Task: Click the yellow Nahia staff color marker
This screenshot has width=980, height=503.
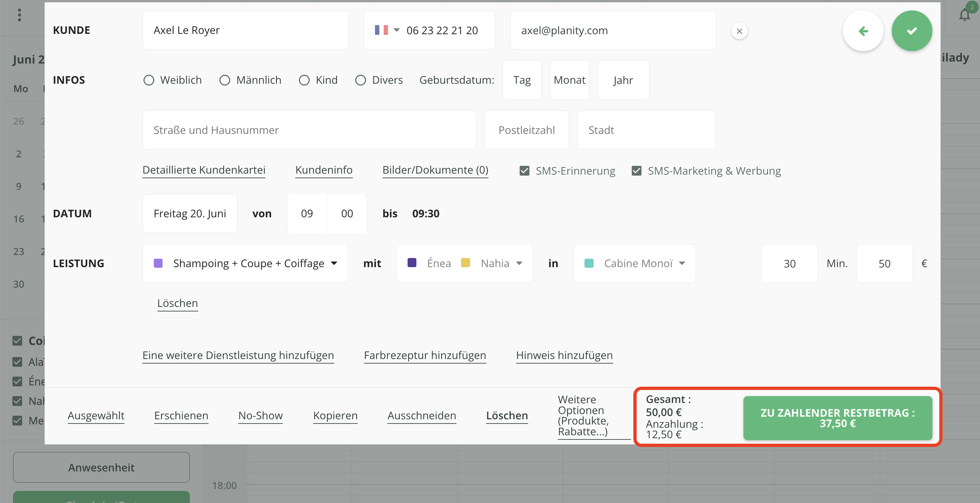Action: coord(465,263)
